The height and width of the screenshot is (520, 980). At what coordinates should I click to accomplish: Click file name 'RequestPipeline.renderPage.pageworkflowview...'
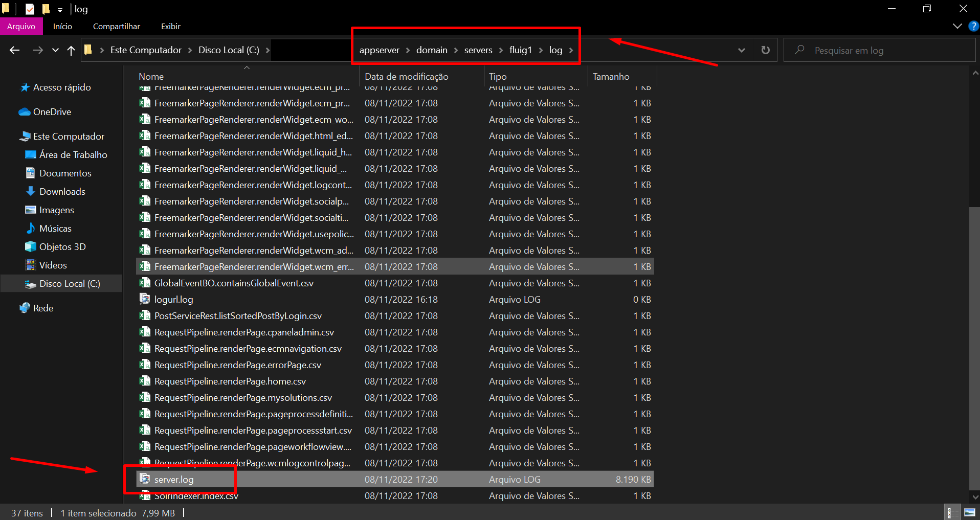click(x=253, y=446)
